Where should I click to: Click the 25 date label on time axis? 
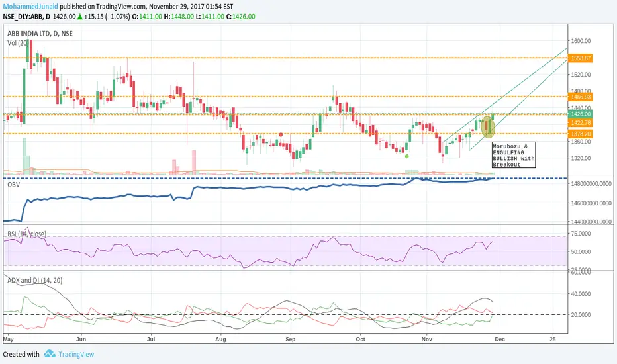pos(553,339)
